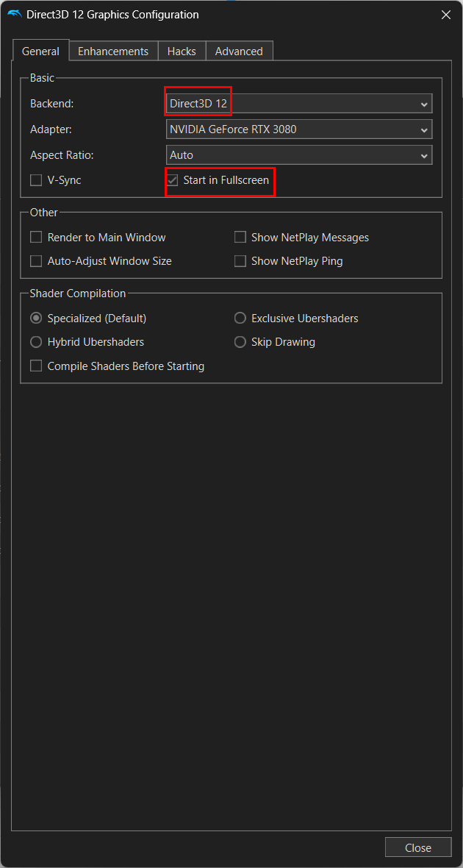Enable Show NetPlay Ping
The image size is (463, 868).
pyautogui.click(x=240, y=260)
